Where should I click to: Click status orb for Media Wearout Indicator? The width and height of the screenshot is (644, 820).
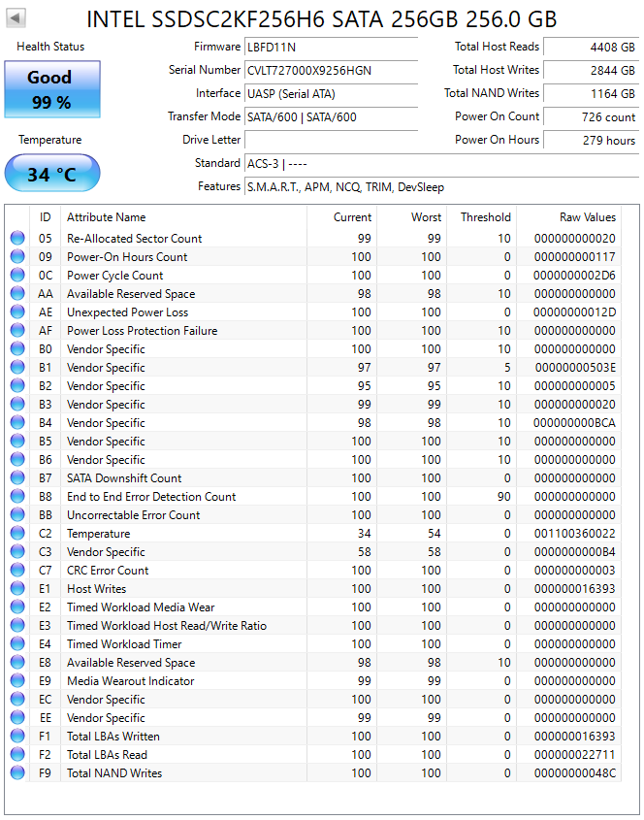17,681
